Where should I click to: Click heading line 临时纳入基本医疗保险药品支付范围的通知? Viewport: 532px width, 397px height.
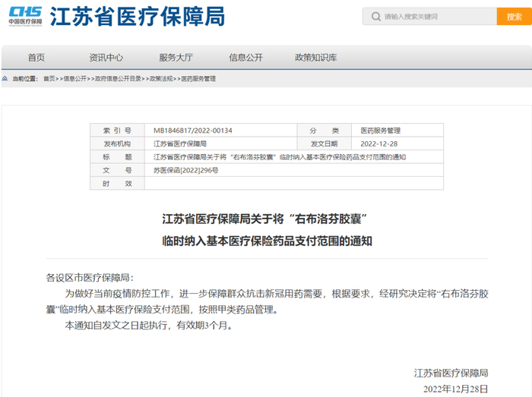267,241
